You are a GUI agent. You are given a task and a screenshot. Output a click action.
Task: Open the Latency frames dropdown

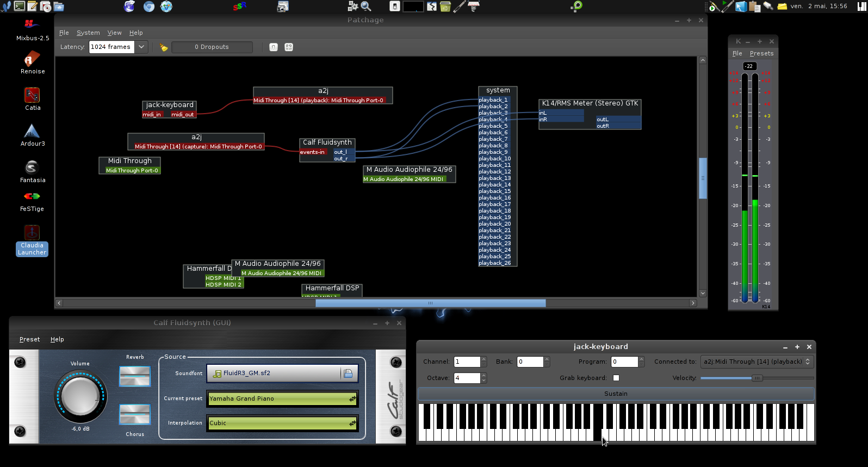tap(141, 47)
